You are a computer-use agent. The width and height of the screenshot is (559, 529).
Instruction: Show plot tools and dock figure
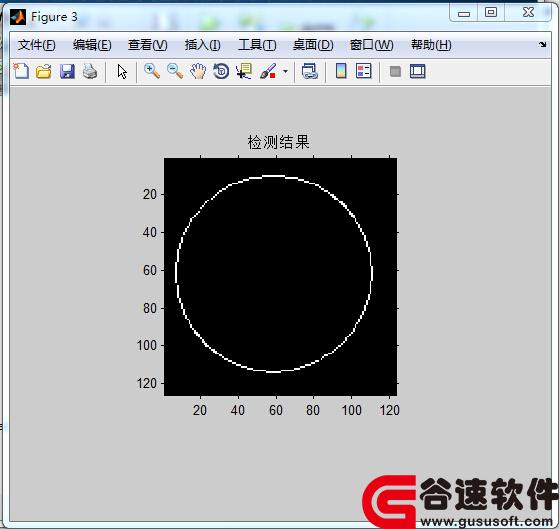[417, 71]
